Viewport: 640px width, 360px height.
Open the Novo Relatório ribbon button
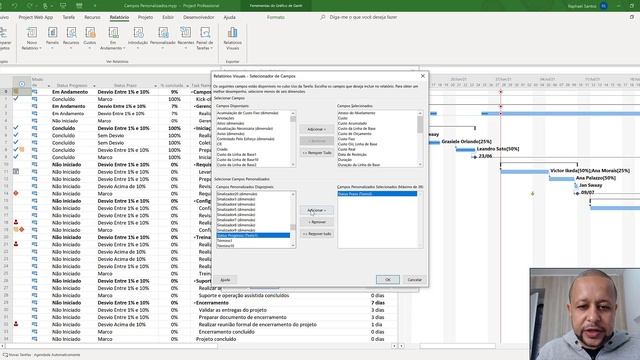(32, 39)
